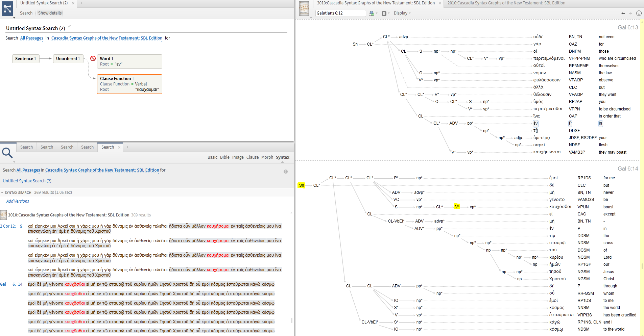Open Cascadia resource dropdown in query editor
Image resolution: width=644 pixels, height=336 pixels.
point(107,38)
